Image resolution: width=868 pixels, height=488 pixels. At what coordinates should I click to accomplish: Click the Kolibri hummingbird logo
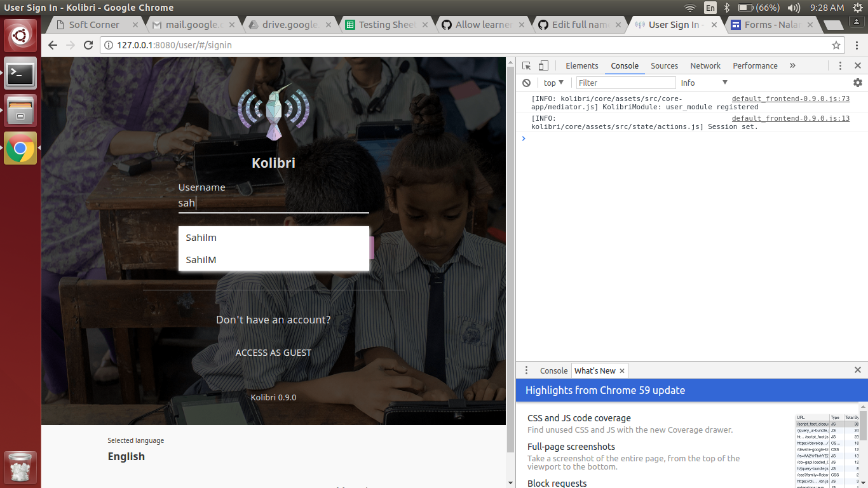(273, 112)
